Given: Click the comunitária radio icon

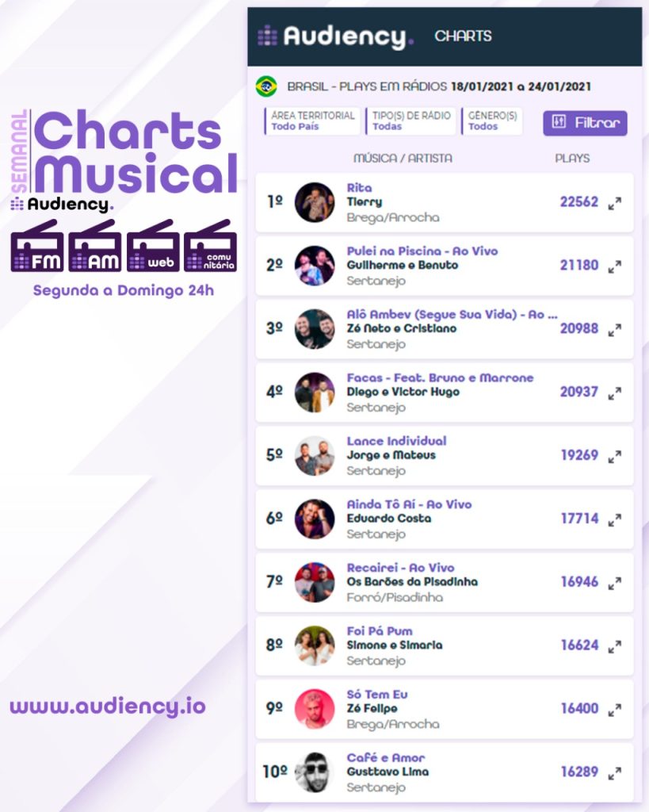Looking at the screenshot, I should [x=210, y=246].
